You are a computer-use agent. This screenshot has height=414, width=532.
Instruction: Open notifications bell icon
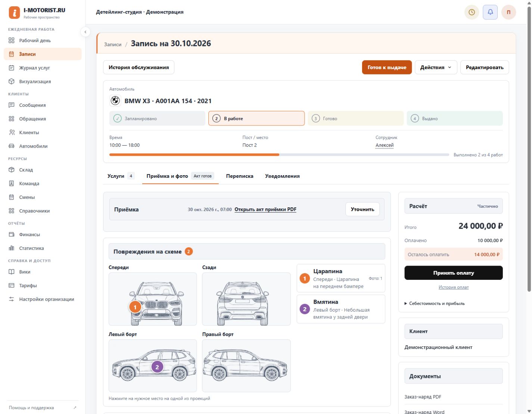click(490, 12)
